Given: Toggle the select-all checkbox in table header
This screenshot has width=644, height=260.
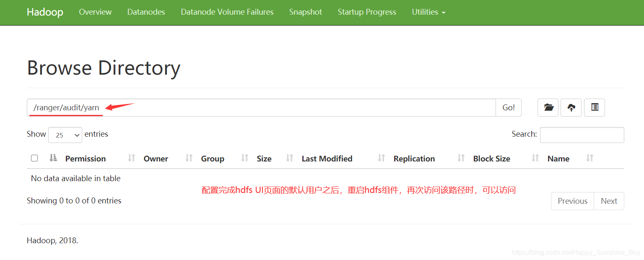Looking at the screenshot, I should coord(34,158).
